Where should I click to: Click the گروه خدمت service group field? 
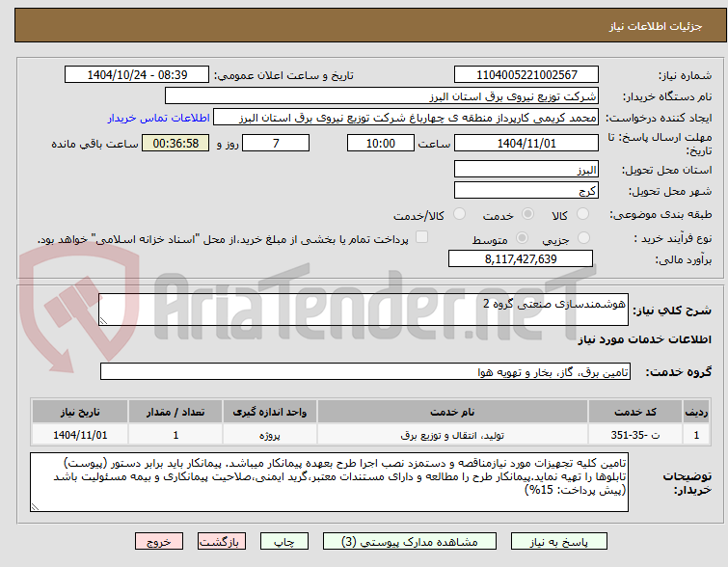pos(365,371)
